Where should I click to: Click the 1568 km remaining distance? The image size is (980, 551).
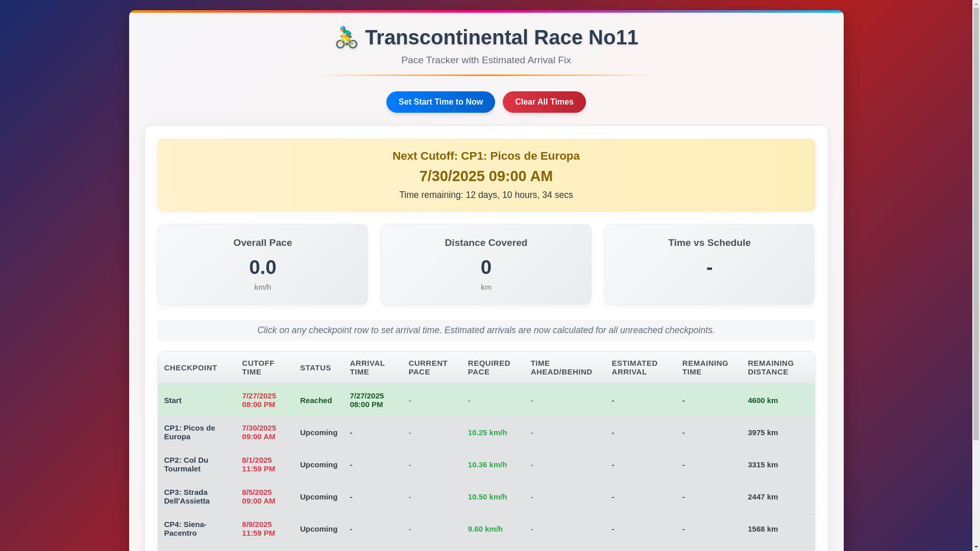click(763, 529)
